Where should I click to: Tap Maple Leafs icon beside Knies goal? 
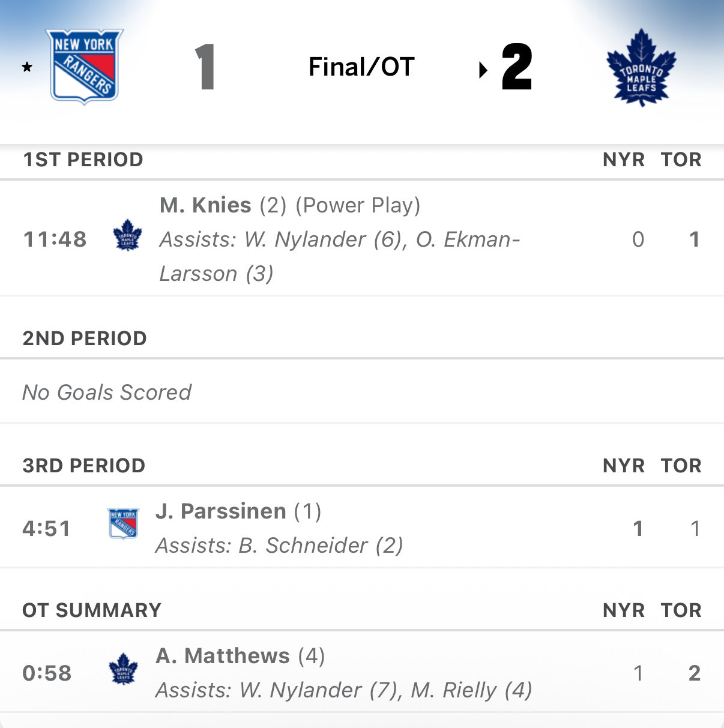point(127,235)
